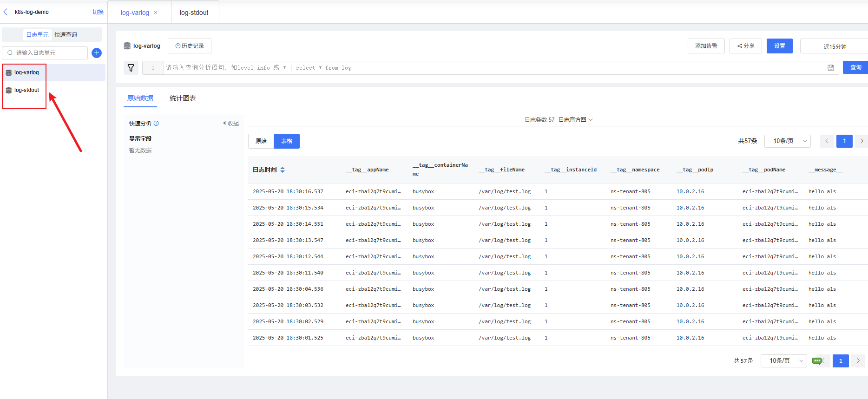This screenshot has height=399, width=868.
Task: Open the filter funnel icon beside query box
Action: (131, 68)
